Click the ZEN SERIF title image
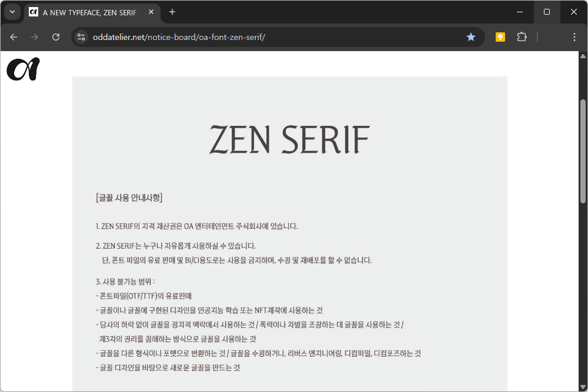The width and height of the screenshot is (588, 392). [289, 139]
